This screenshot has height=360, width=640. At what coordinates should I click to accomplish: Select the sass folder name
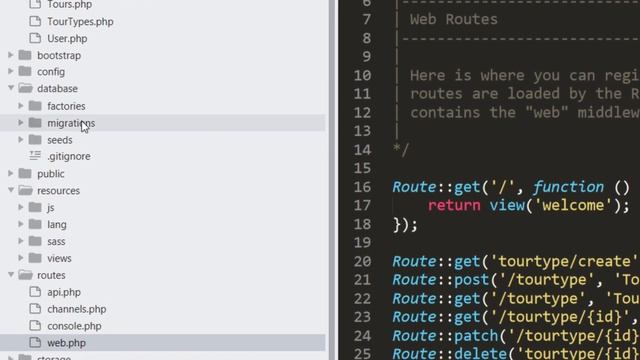56,242
